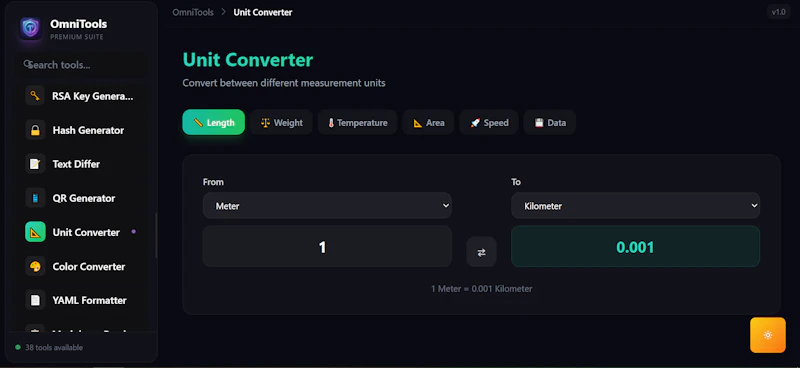Viewport: 800px width, 368px height.
Task: Click the RSA Key Generator key icon
Action: point(35,96)
